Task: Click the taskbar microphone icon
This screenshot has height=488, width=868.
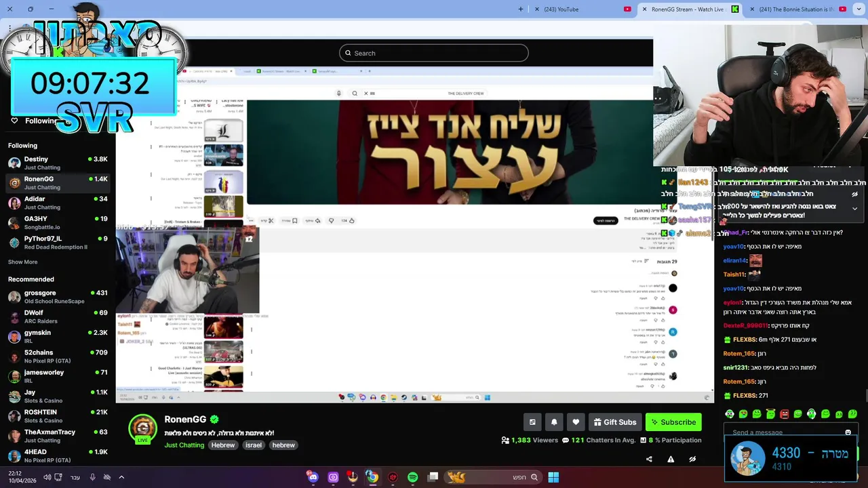Action: coord(93,477)
